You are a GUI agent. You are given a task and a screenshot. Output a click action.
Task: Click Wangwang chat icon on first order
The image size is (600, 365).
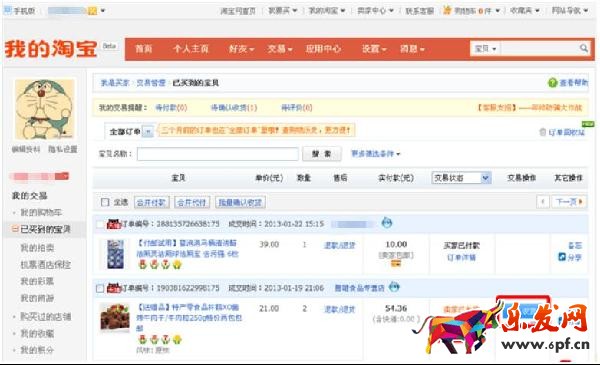pyautogui.click(x=386, y=223)
